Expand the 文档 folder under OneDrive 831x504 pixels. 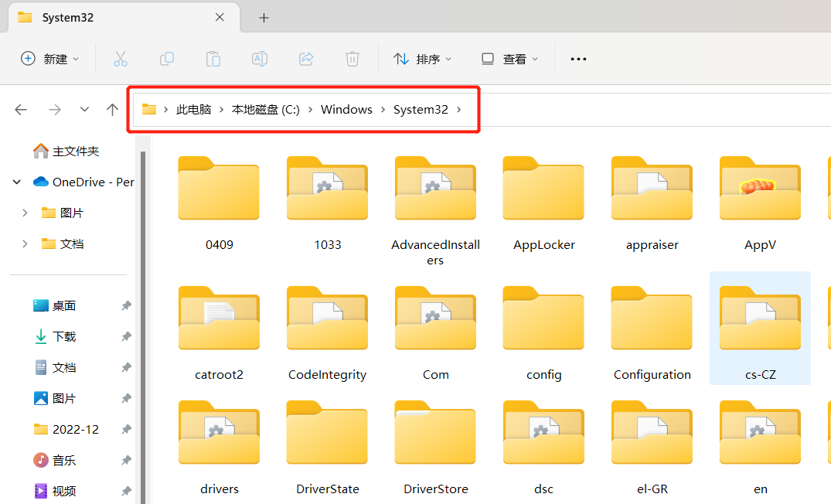(x=25, y=243)
